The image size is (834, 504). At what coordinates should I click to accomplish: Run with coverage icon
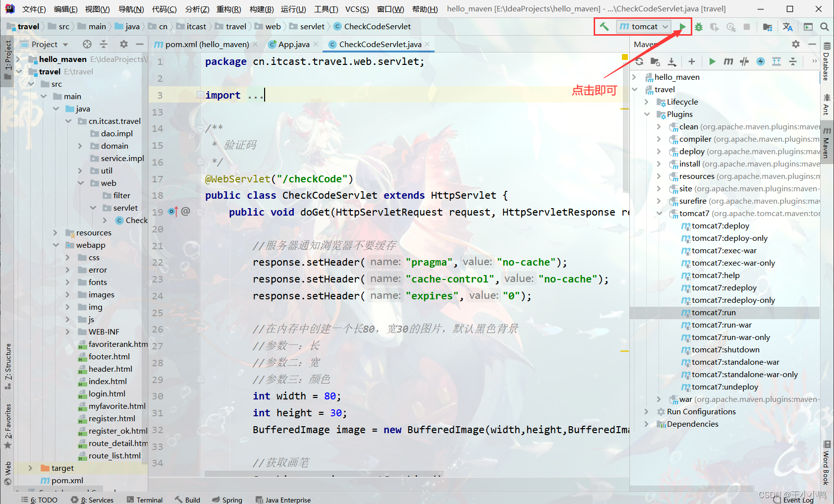pos(715,27)
